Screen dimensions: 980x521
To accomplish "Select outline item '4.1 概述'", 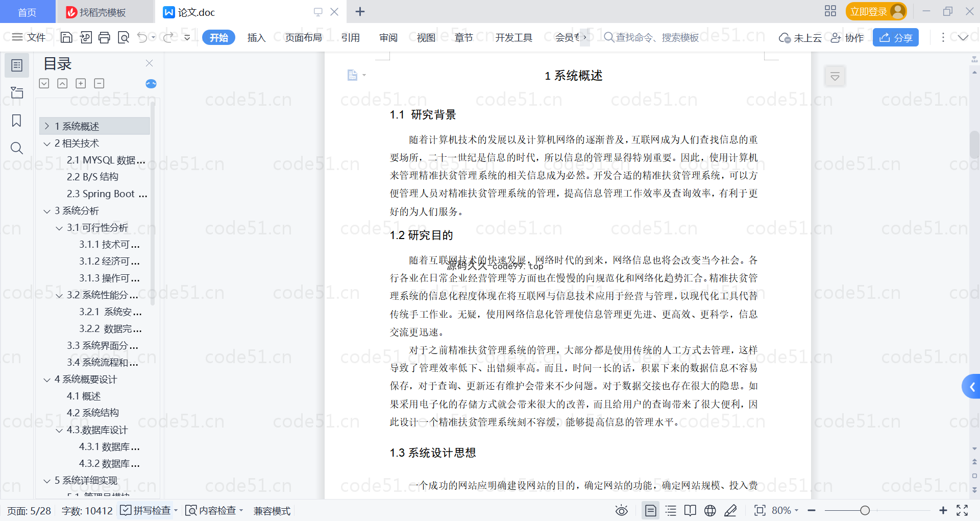I will [x=84, y=396].
